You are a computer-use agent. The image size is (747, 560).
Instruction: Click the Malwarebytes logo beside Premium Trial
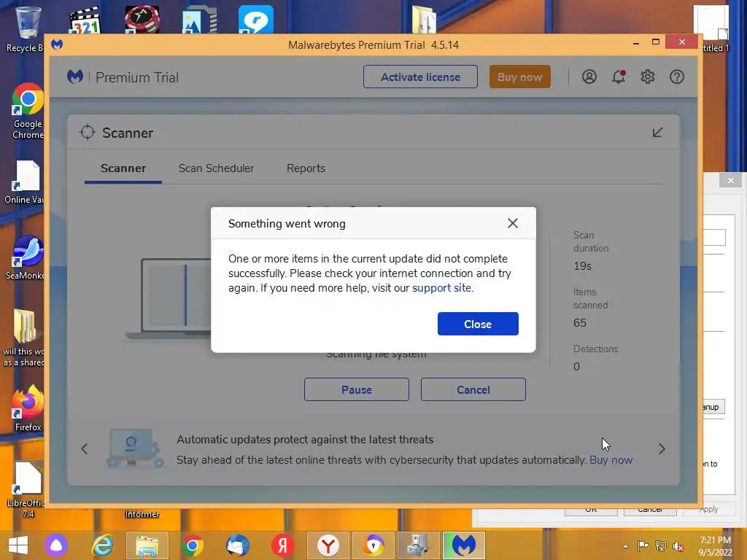pyautogui.click(x=75, y=77)
